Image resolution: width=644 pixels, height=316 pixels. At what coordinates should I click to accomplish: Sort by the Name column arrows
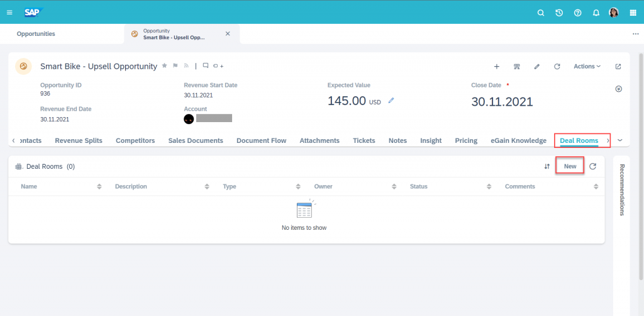click(x=99, y=186)
